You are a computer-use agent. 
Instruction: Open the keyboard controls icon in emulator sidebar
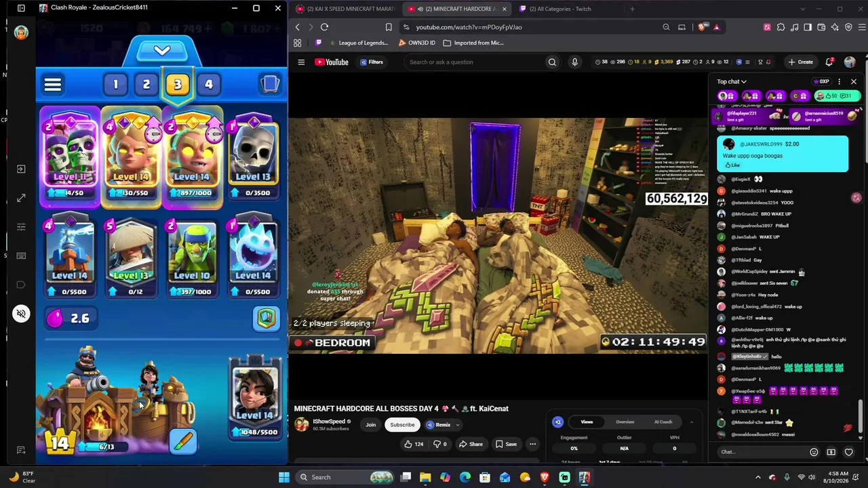tap(21, 256)
